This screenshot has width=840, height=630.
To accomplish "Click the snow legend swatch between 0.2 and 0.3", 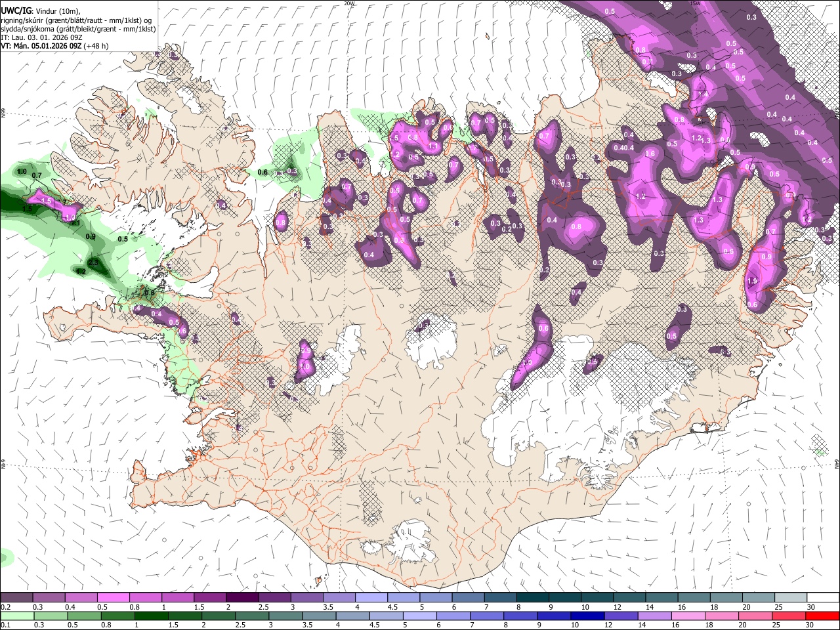I will (16, 597).
